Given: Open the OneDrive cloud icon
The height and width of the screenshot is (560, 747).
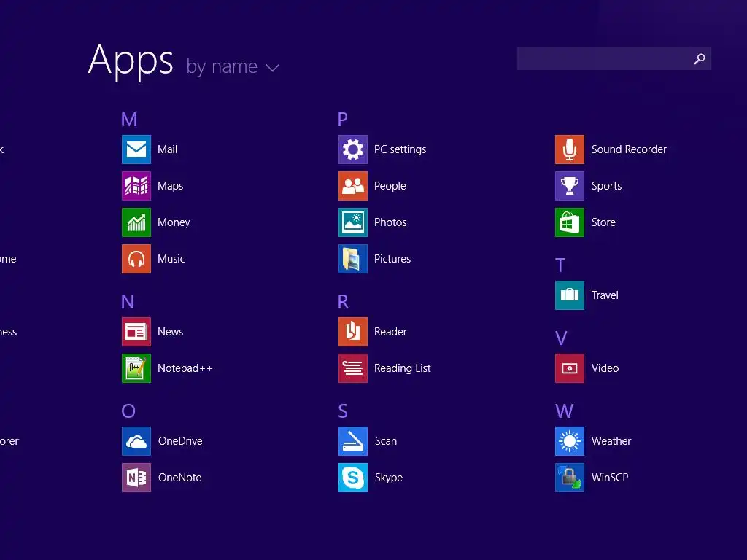Looking at the screenshot, I should 136,441.
